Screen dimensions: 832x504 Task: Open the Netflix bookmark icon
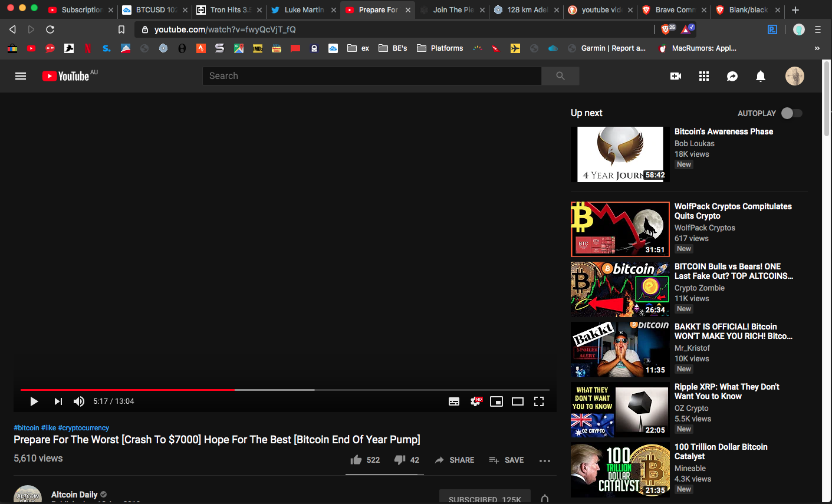pyautogui.click(x=88, y=48)
